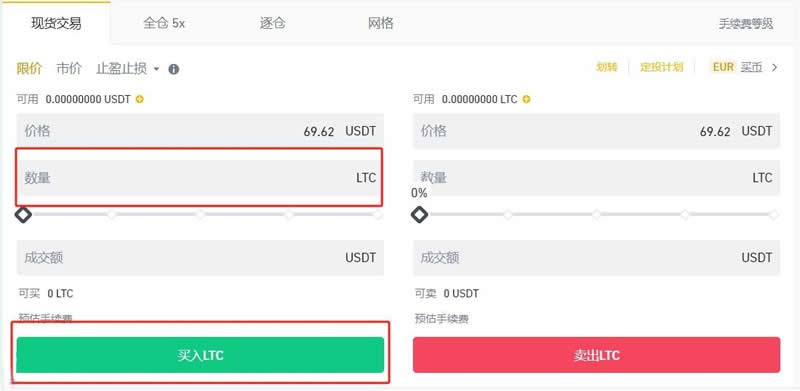The width and height of the screenshot is (800, 391).
Task: Click the plus icon next to available USDT
Action: [139, 100]
